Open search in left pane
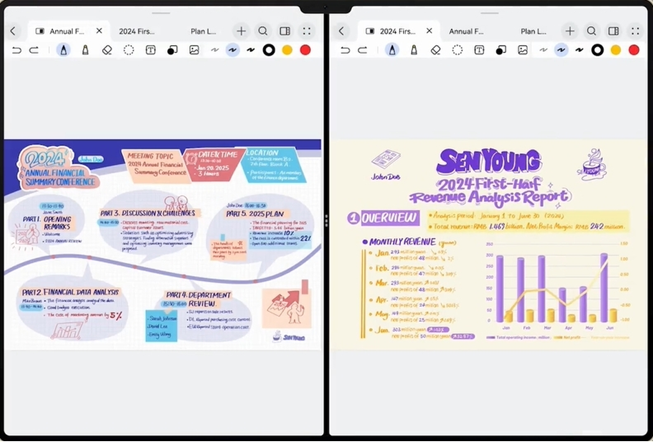Viewport: 653px width, 442px height. (x=263, y=31)
